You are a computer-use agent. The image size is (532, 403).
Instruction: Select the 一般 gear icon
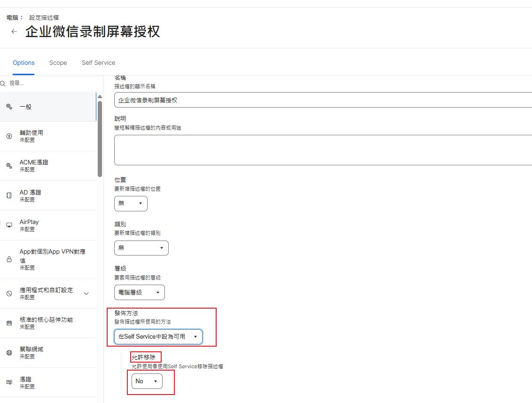pos(9,107)
